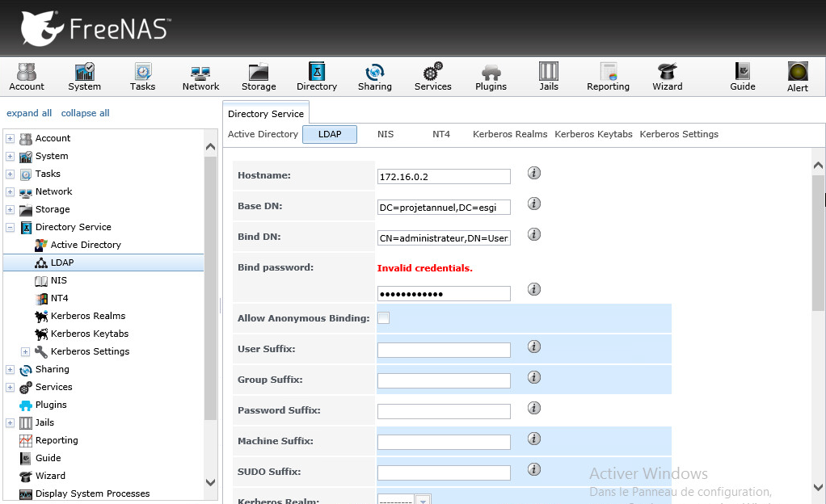Click the FreeNAS logo
Viewport: 826px width, 504px height.
tap(96, 28)
